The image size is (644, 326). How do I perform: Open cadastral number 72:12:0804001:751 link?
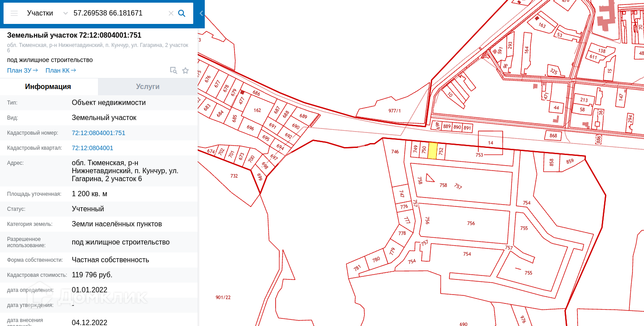point(98,133)
